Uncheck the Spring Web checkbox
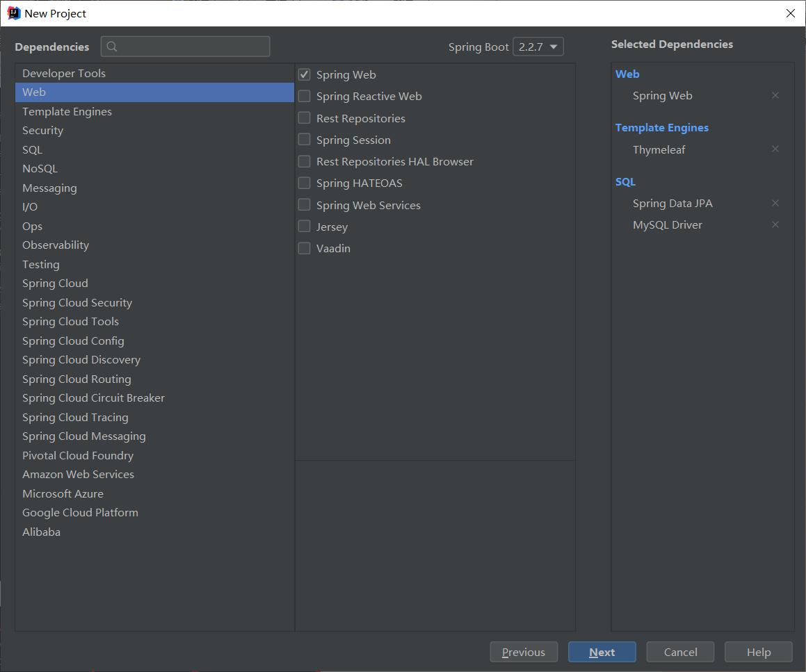Screen dimensions: 806x672 point(305,74)
